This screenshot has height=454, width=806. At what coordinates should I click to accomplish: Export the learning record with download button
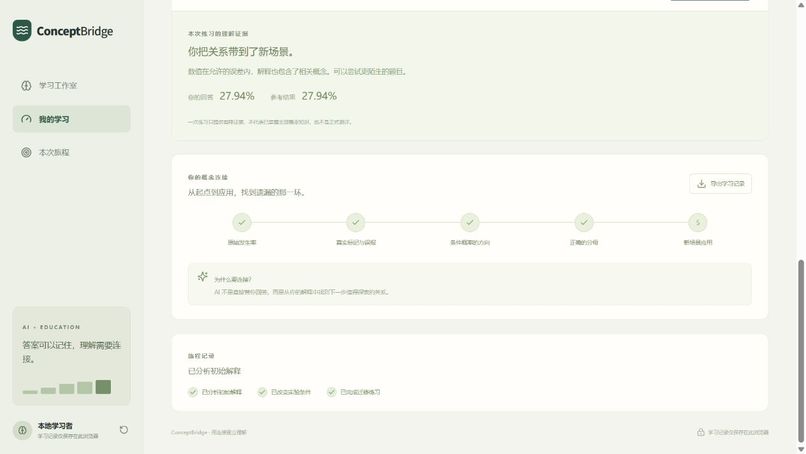[x=720, y=184]
